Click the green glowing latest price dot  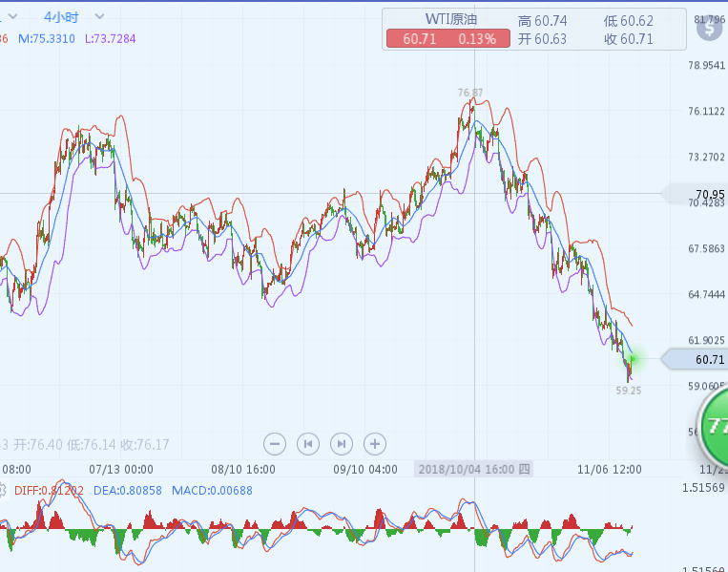coord(631,360)
